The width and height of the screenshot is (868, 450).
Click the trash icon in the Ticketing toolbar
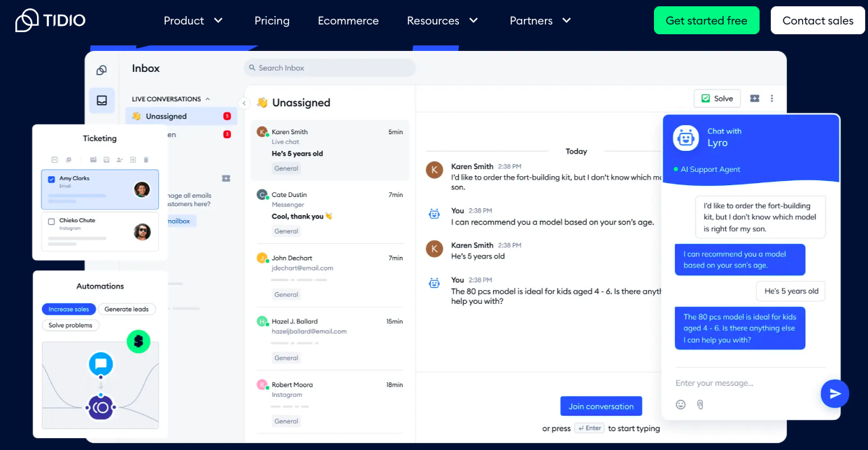pyautogui.click(x=145, y=159)
